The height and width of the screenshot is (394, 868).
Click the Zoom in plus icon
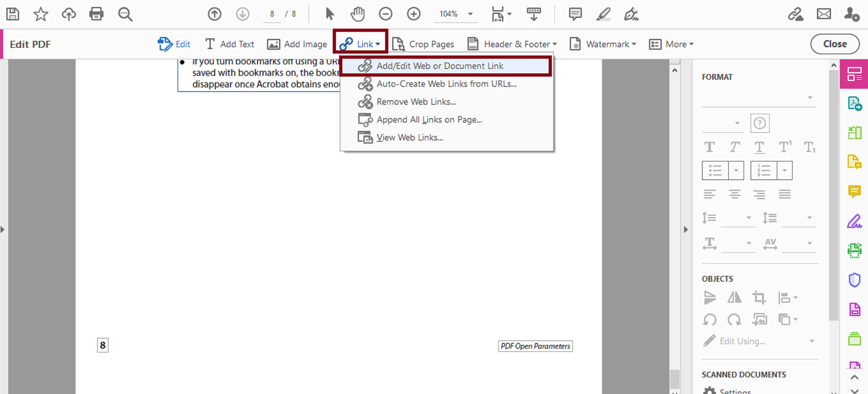(413, 14)
